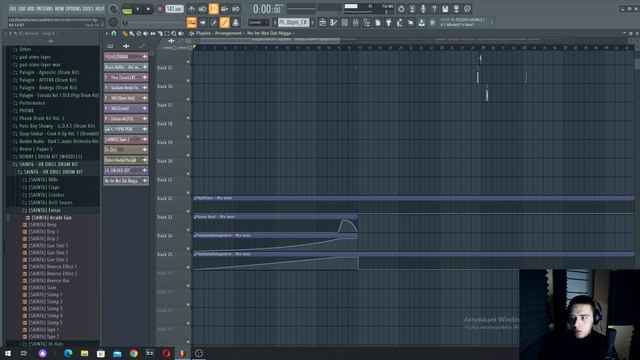The height and width of the screenshot is (360, 640).
Task: Open the ADD menu
Action: click(31, 9)
